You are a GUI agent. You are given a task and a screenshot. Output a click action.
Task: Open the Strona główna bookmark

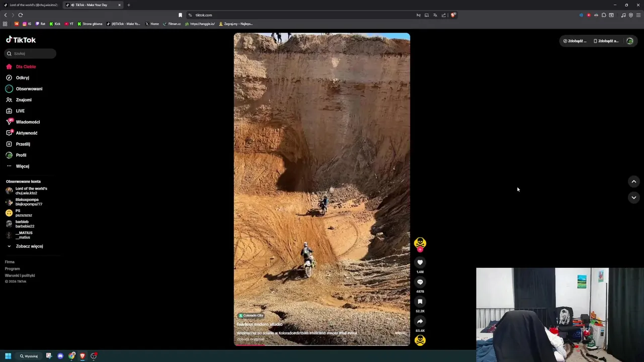(x=90, y=24)
